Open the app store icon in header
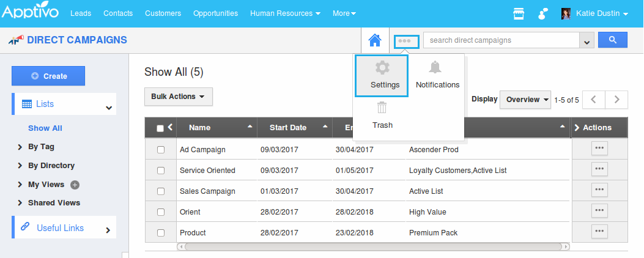This screenshot has height=258, width=644. coord(519,13)
